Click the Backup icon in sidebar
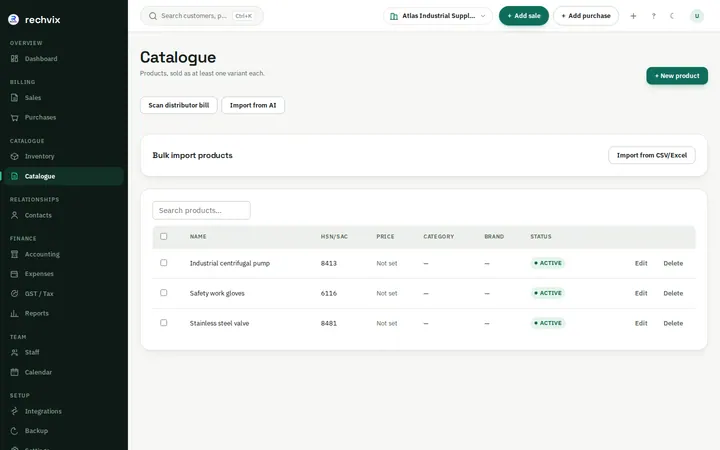This screenshot has width=720, height=450. coord(15,431)
